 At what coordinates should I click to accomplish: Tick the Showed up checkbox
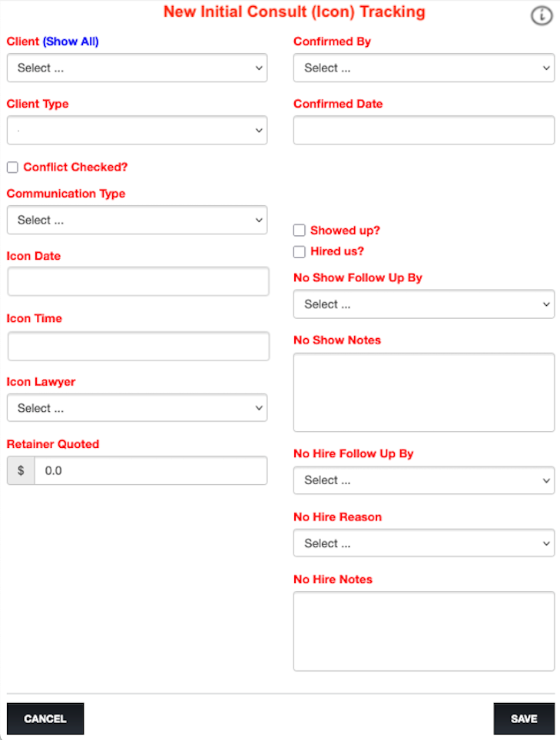(x=300, y=230)
